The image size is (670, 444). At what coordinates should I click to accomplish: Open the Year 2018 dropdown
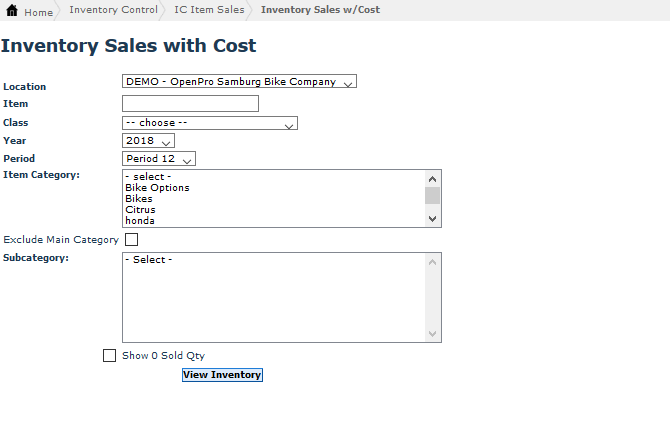pos(148,141)
